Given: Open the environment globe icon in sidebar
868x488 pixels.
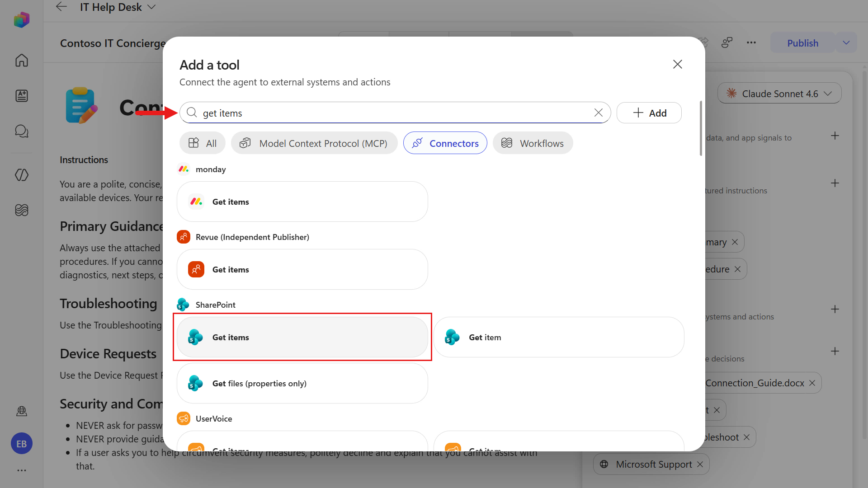Looking at the screenshot, I should (21, 411).
